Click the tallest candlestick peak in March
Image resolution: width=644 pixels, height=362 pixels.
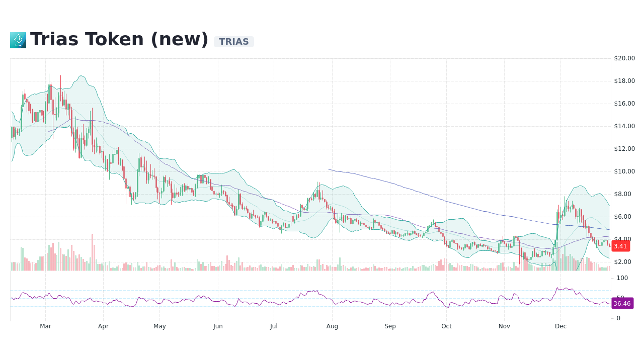click(x=49, y=75)
